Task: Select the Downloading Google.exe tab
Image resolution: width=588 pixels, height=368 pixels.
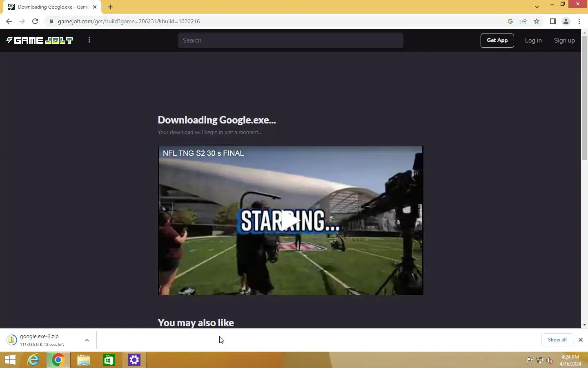Action: click(53, 7)
